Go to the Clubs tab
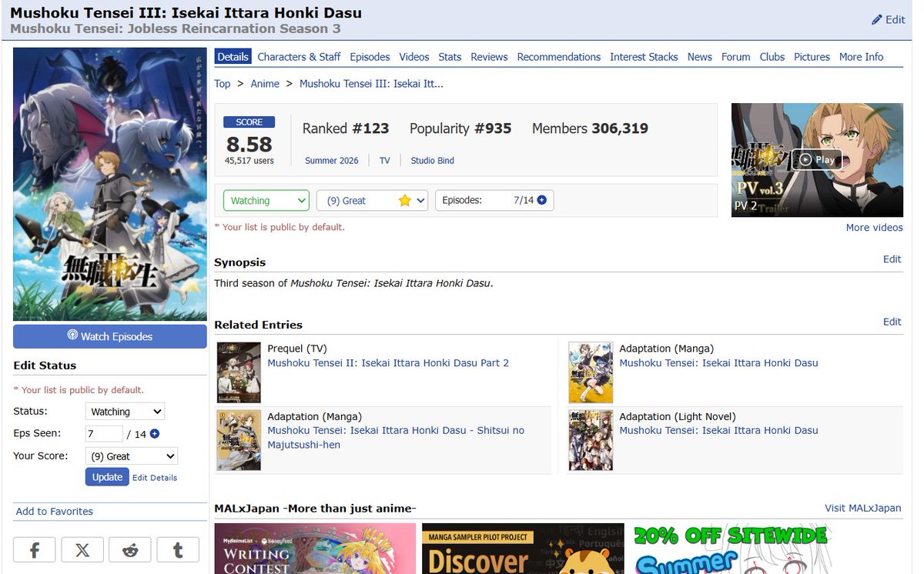The image size is (924, 574). [772, 57]
